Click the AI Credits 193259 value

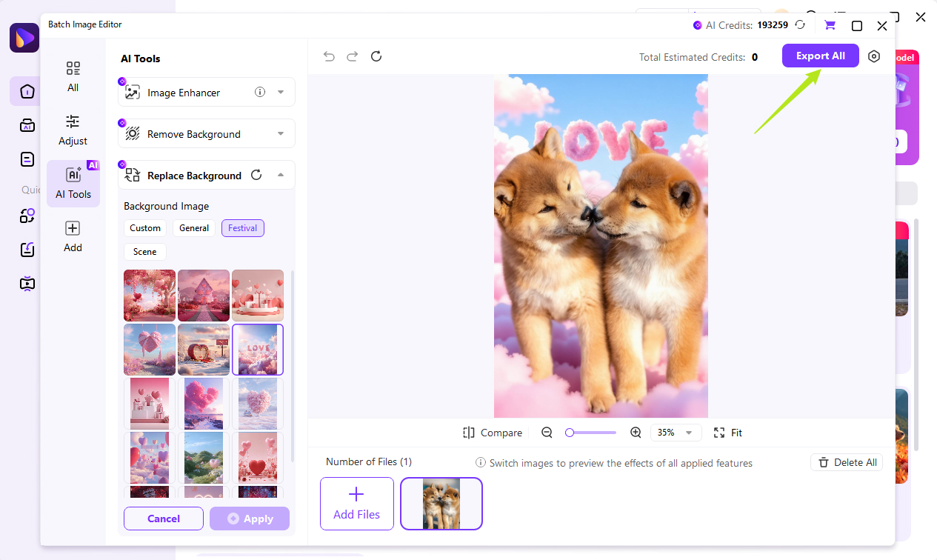pos(773,25)
